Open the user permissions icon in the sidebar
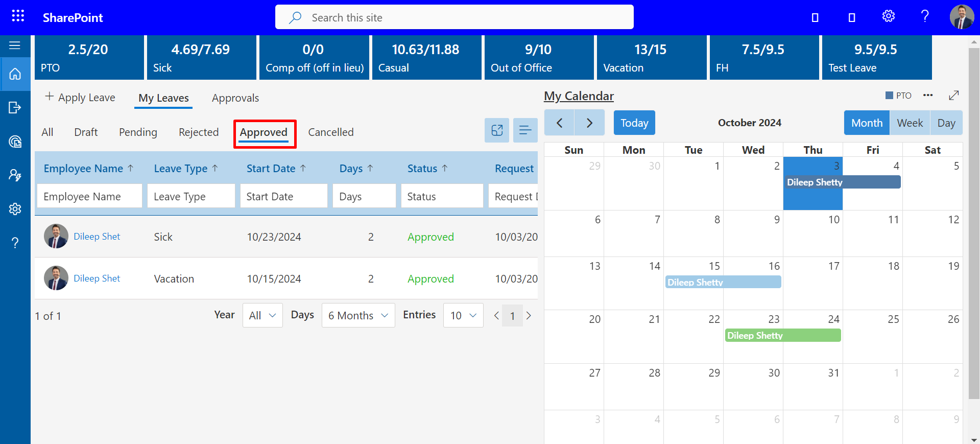 pos(15,175)
